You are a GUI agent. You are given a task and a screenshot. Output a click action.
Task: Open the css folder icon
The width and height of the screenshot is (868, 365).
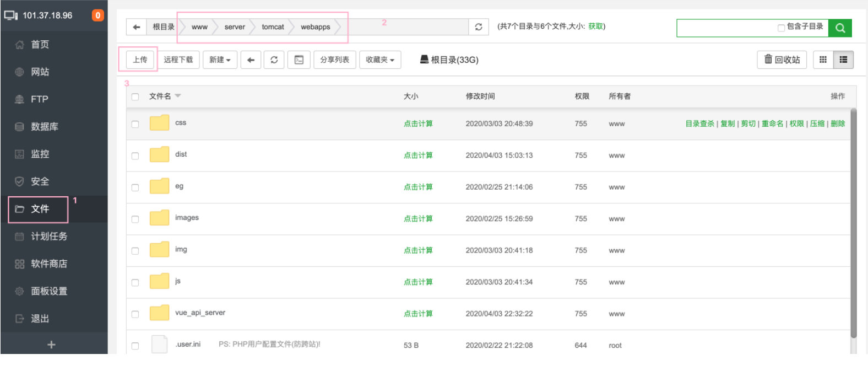159,122
